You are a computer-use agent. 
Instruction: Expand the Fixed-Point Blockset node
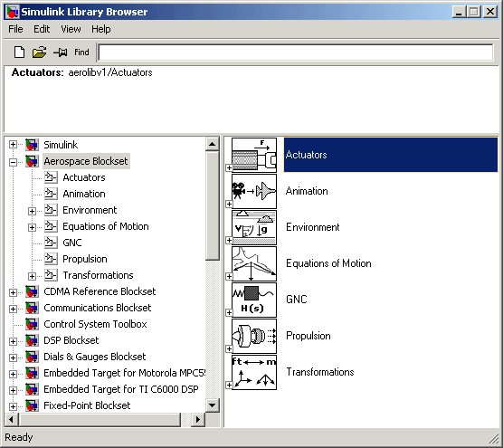click(x=13, y=406)
